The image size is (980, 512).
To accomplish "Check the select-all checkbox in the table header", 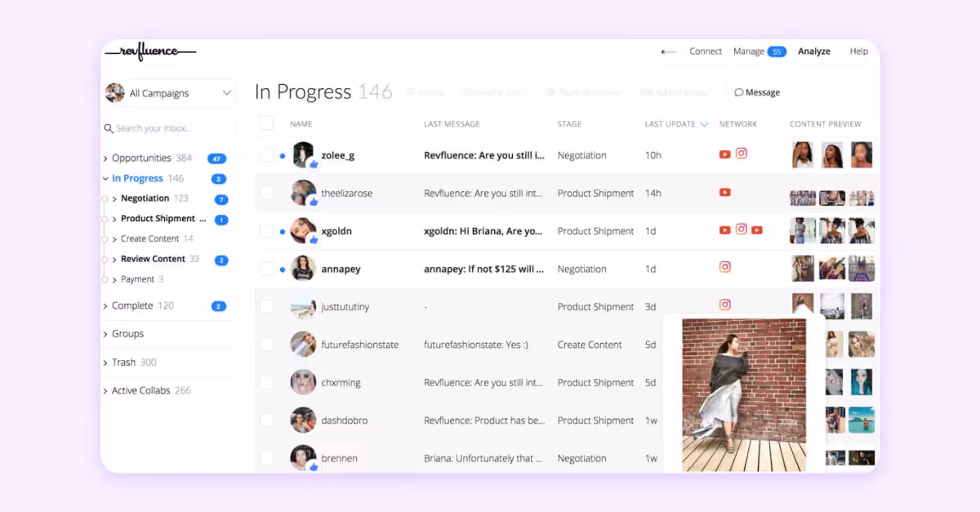I will 267,122.
